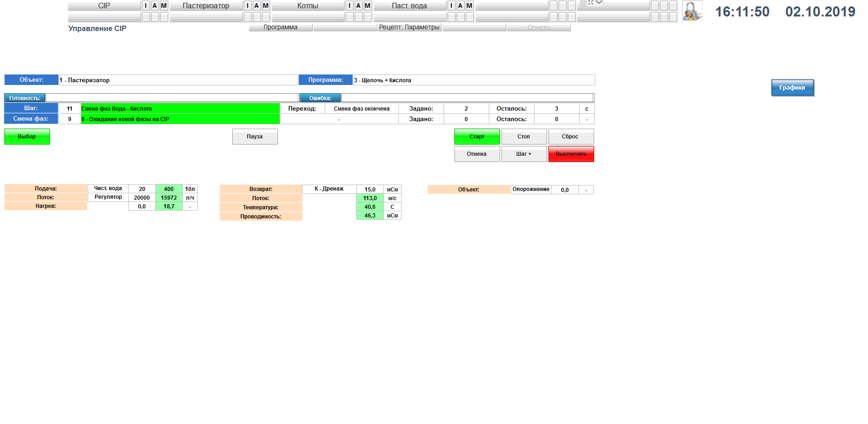Toggle the A mode box for Паст. вода
This screenshot has height=424, width=868.
pos(460,6)
